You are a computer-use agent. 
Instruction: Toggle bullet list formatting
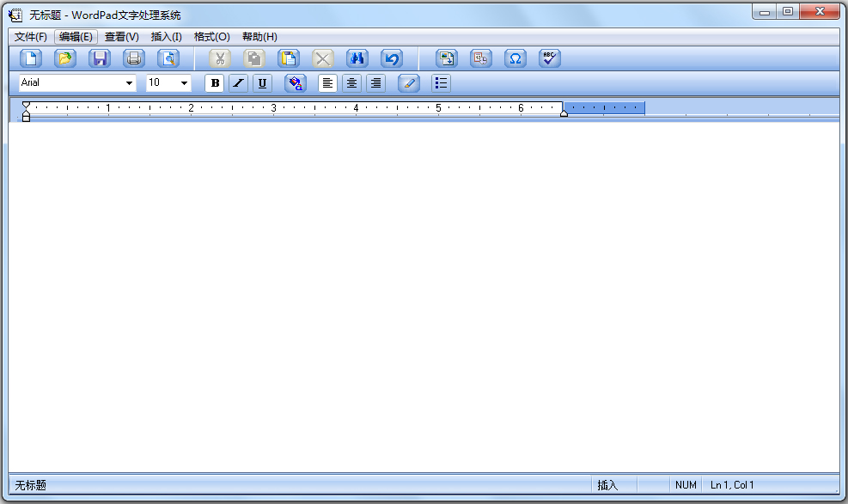tap(441, 83)
